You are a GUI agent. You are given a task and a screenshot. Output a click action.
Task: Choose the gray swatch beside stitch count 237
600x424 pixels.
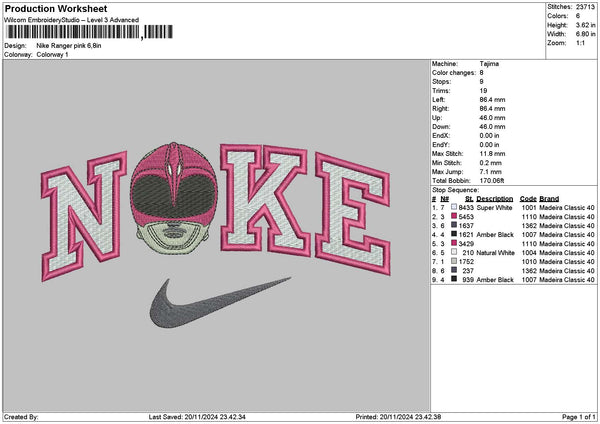click(454, 271)
